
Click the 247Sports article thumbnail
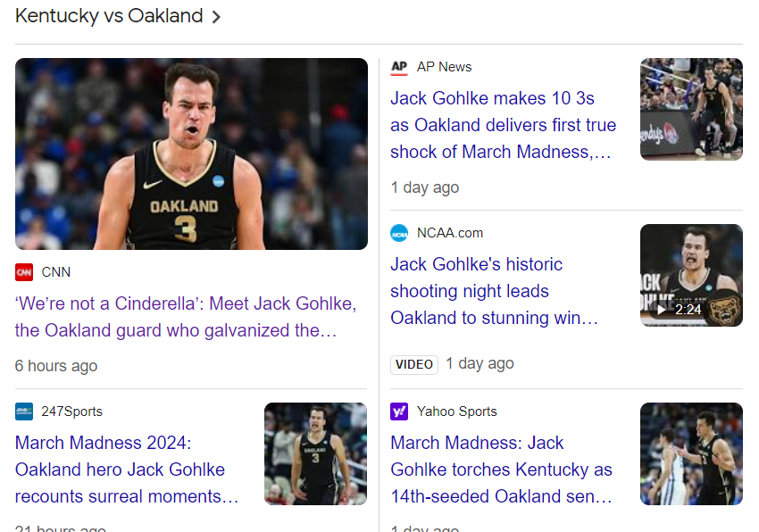point(315,453)
